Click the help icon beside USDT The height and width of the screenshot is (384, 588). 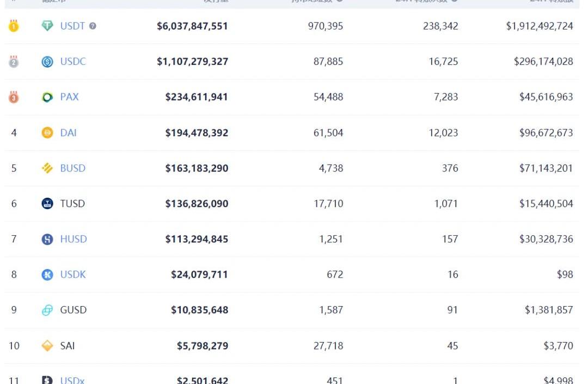[x=93, y=26]
